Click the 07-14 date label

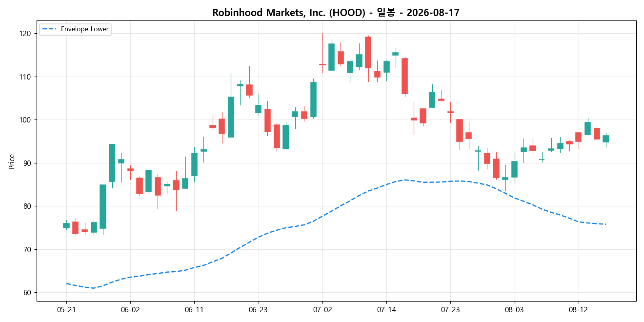(386, 310)
